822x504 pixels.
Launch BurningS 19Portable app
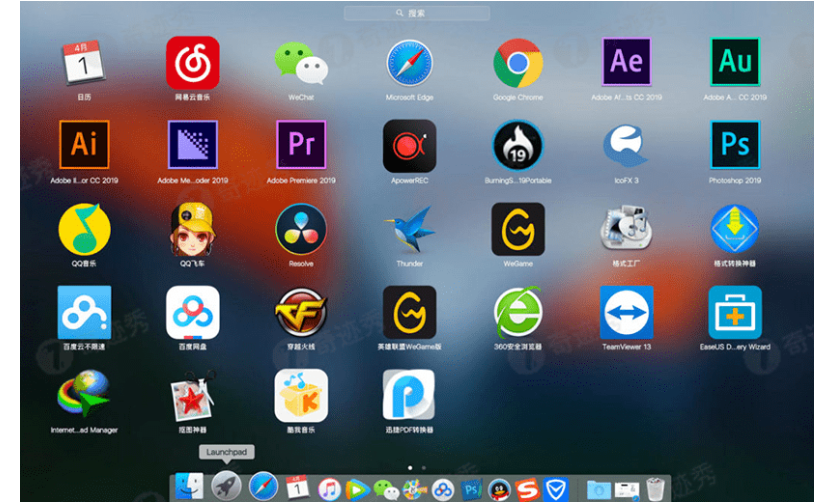(518, 145)
